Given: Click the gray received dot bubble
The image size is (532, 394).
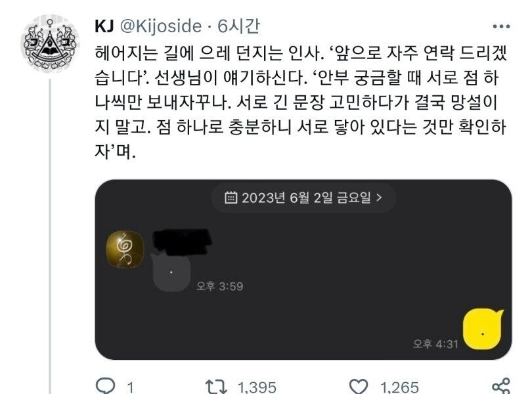Looking at the screenshot, I should (171, 272).
